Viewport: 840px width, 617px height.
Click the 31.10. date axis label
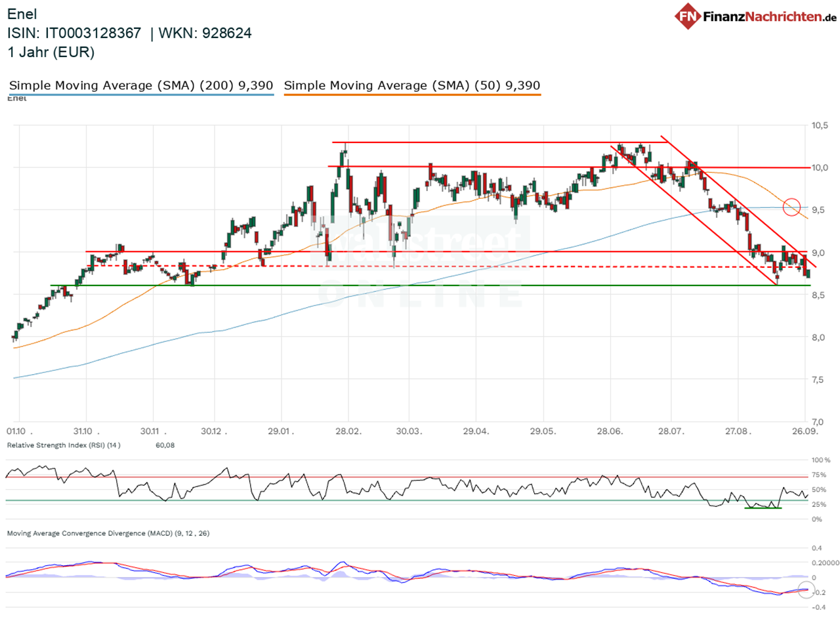pyautogui.click(x=86, y=432)
